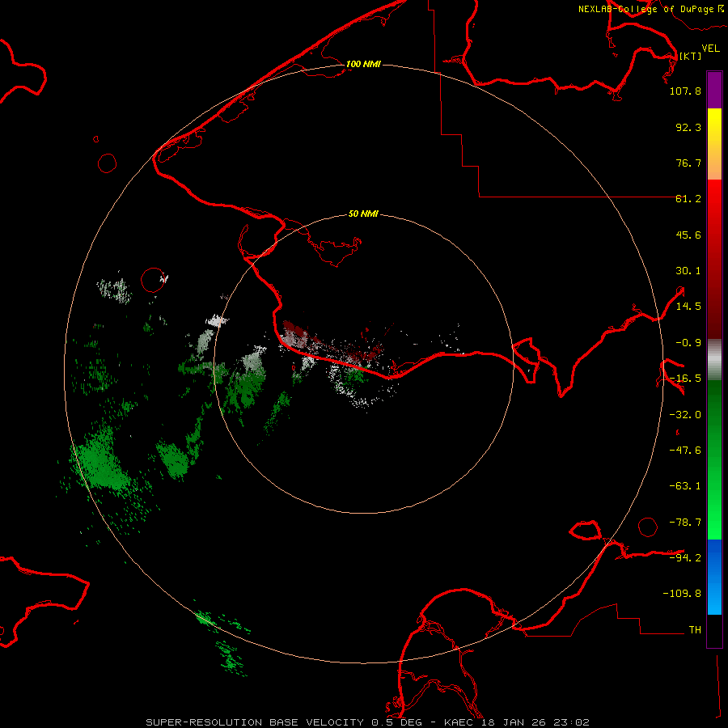Viewport: 728px width, 728px height.
Task: Click the 76.7 velocity scale value
Action: tap(688, 163)
